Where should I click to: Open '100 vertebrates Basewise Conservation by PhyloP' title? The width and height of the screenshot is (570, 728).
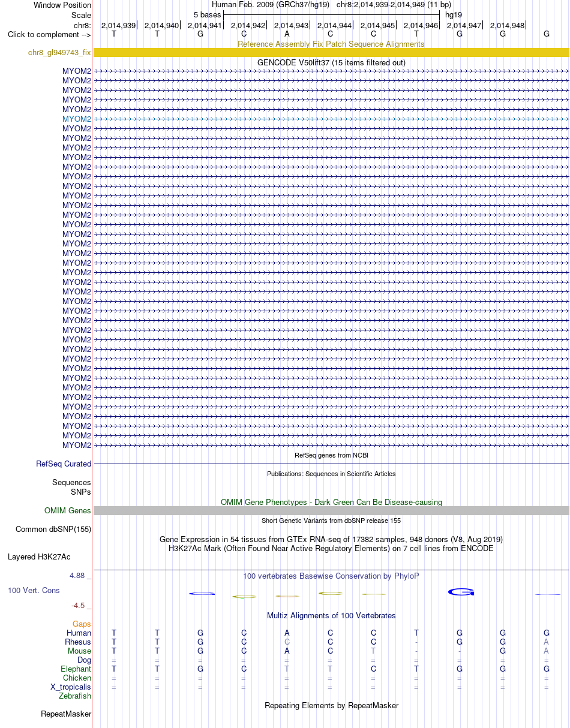[331, 576]
